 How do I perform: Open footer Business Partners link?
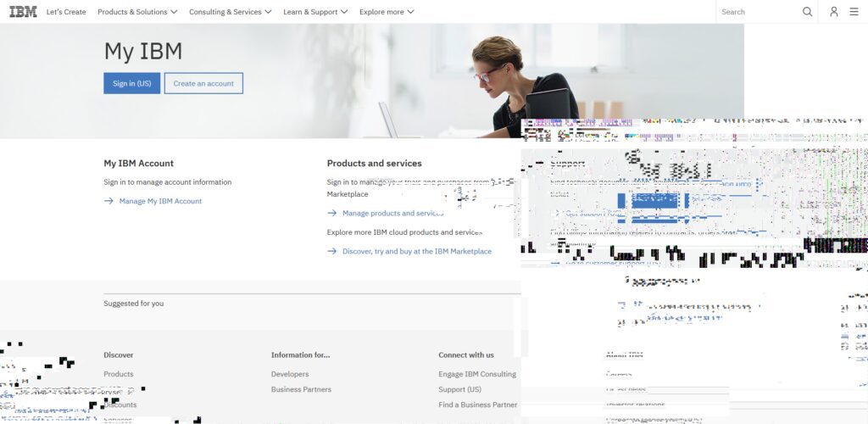301,390
